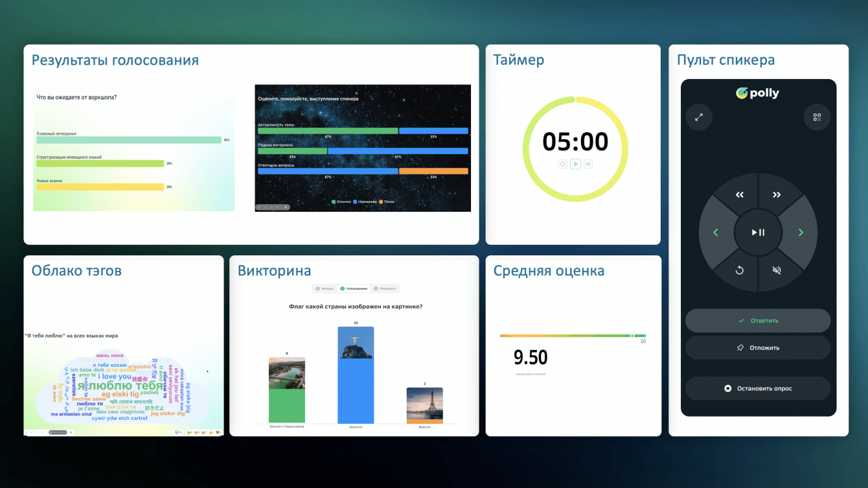Switch to the Вопрос step in quiz
This screenshot has height=488, width=868.
325,288
